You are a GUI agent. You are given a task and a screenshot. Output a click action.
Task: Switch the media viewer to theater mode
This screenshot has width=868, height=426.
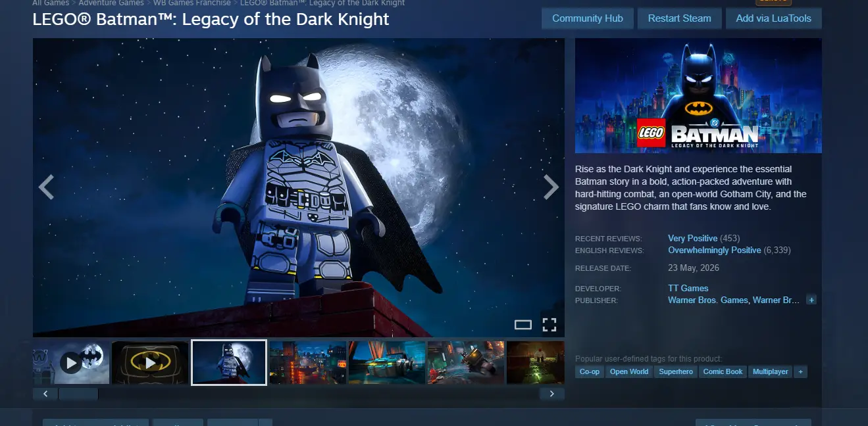coord(523,324)
